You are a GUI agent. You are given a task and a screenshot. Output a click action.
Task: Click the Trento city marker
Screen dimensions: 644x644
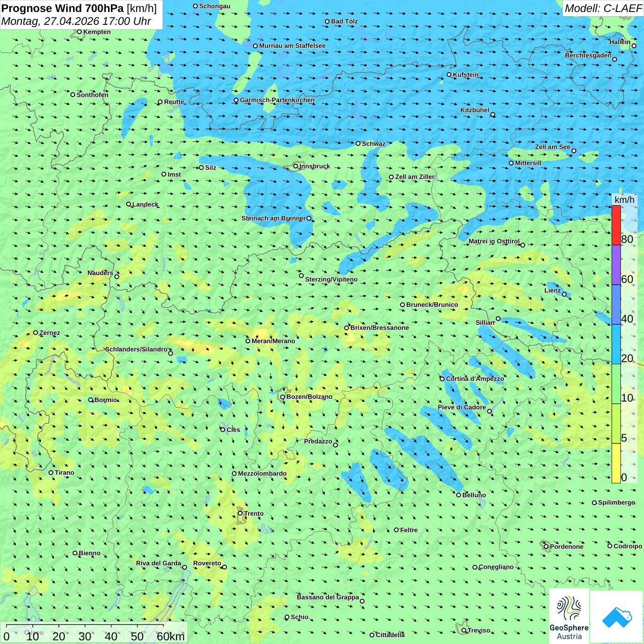tap(240, 513)
